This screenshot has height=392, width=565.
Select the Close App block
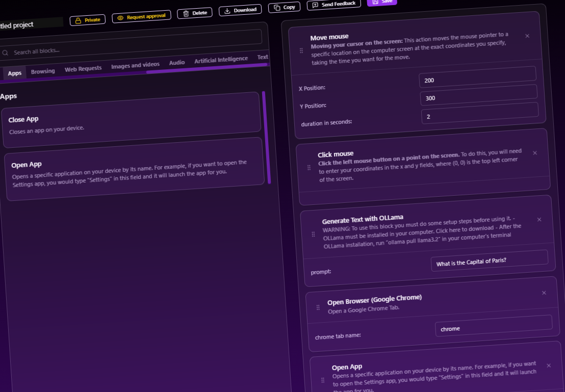point(132,120)
